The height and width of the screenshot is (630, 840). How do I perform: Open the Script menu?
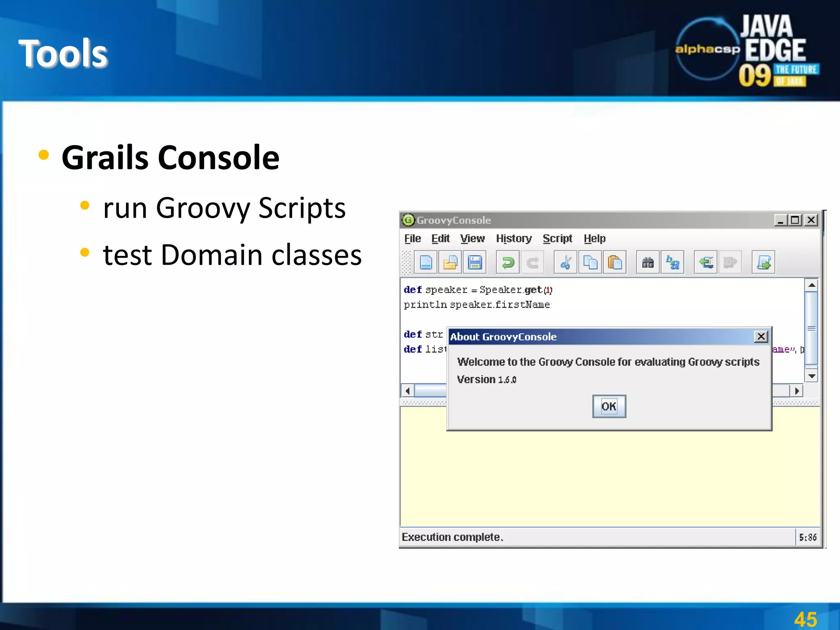[557, 238]
